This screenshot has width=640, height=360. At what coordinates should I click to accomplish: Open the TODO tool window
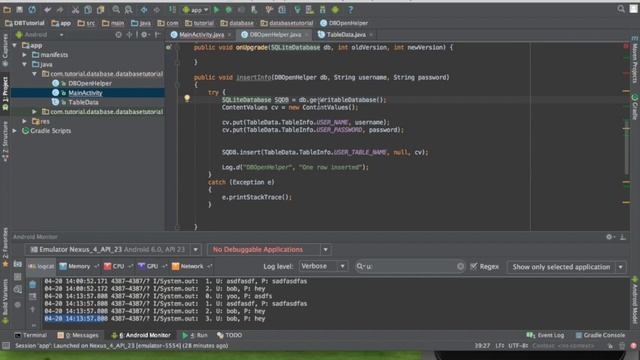tap(230, 335)
